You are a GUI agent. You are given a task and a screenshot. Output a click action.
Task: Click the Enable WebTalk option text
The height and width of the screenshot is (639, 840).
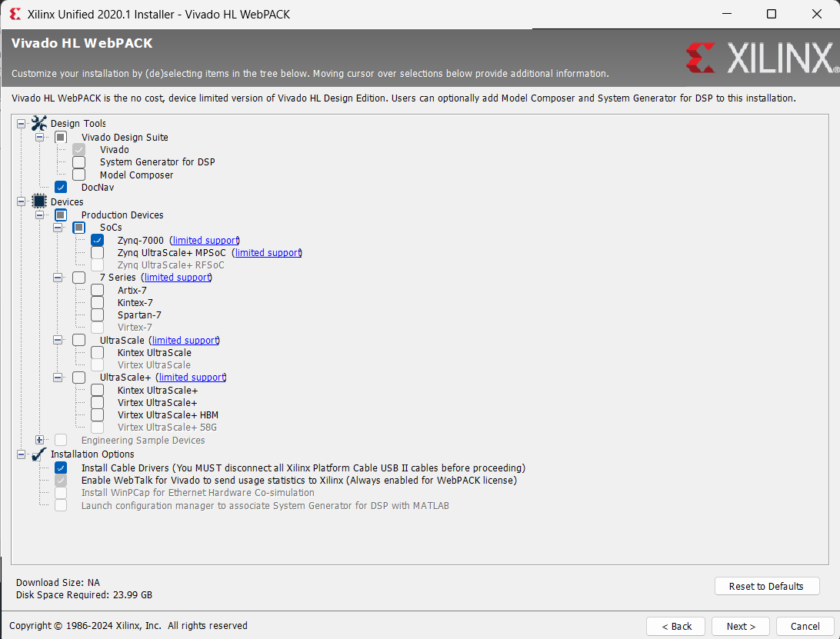[299, 481]
